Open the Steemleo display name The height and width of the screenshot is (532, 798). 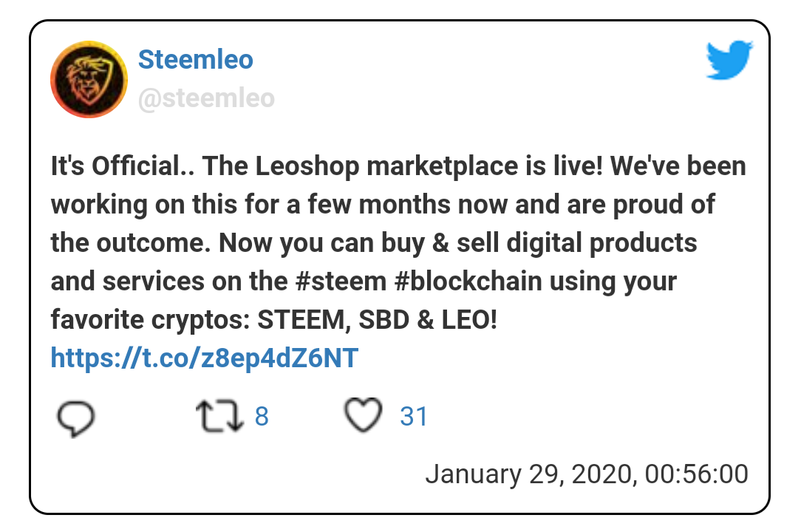tap(195, 59)
